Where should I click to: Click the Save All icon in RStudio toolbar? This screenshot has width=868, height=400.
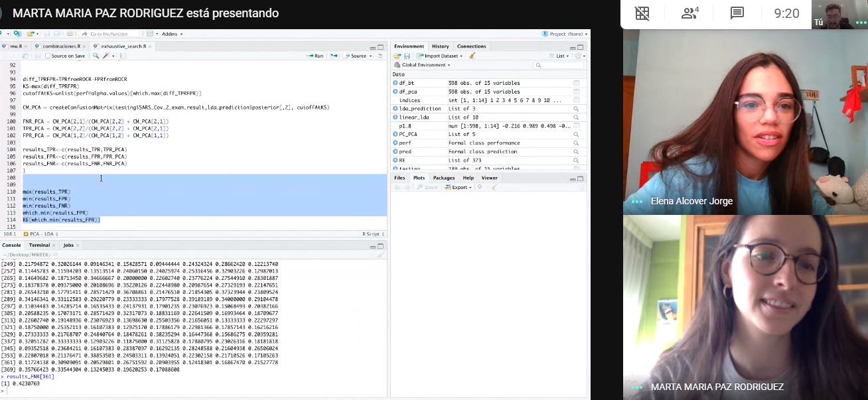pyautogui.click(x=57, y=34)
